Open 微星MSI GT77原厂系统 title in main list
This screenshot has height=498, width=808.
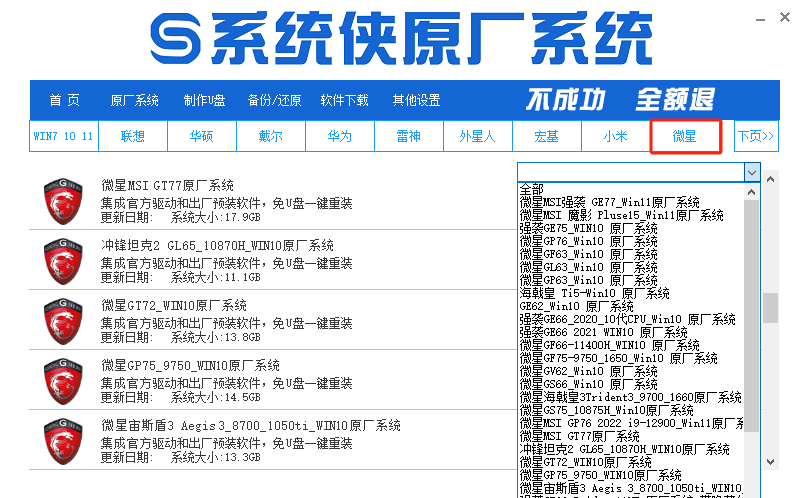pos(167,185)
